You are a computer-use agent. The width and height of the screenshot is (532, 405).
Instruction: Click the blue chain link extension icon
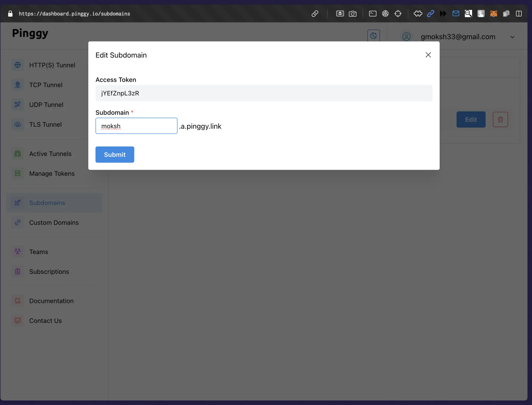point(431,14)
